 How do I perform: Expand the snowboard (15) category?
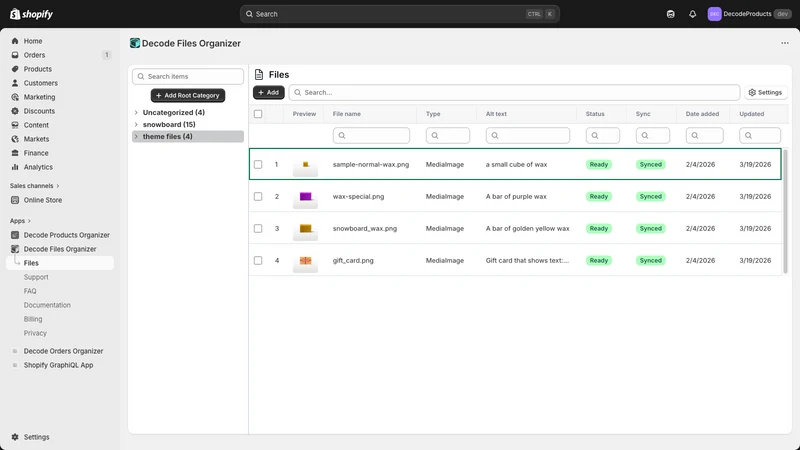[x=136, y=124]
